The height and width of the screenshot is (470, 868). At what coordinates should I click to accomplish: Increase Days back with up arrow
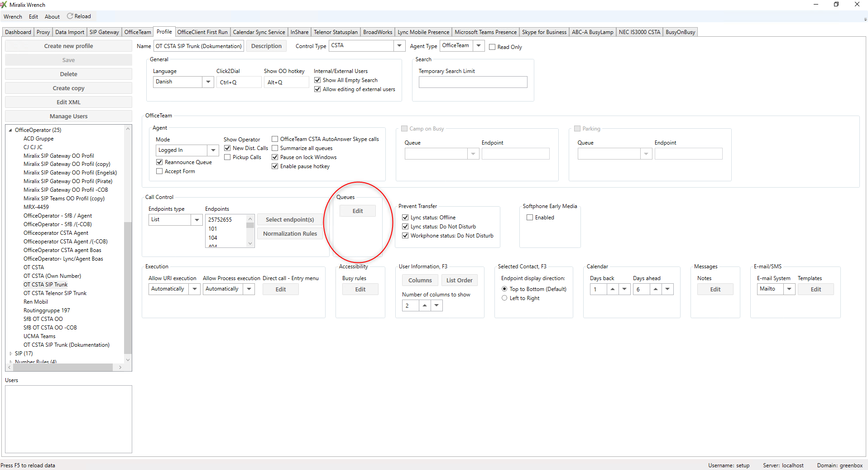[613, 289]
